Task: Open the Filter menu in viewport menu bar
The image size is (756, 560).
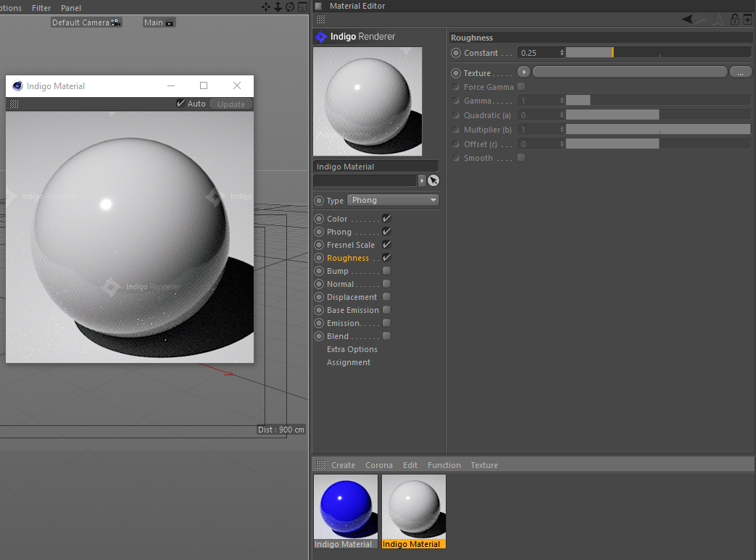Action: coord(41,8)
